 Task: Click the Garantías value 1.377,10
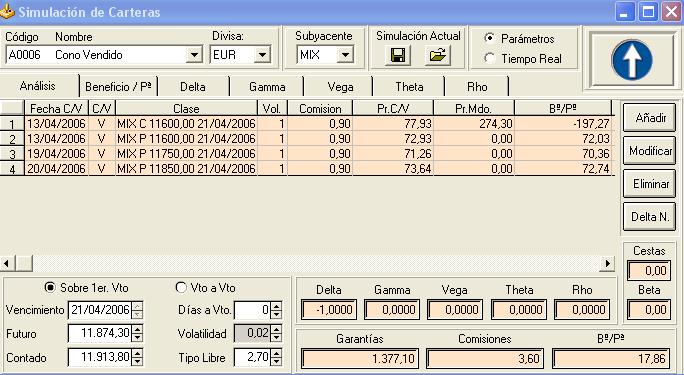pos(360,358)
